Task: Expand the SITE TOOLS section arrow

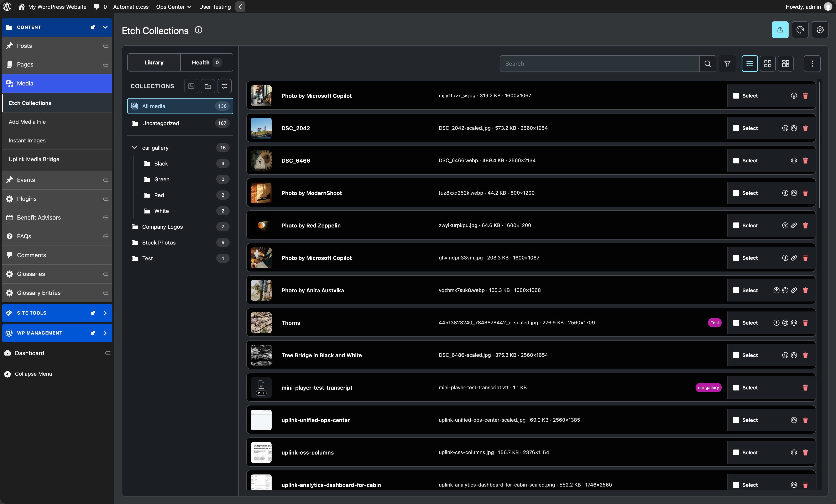Action: pos(105,313)
